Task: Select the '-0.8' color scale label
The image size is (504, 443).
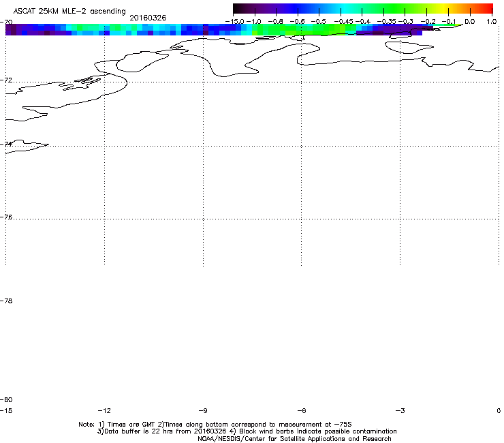Action: [x=275, y=22]
